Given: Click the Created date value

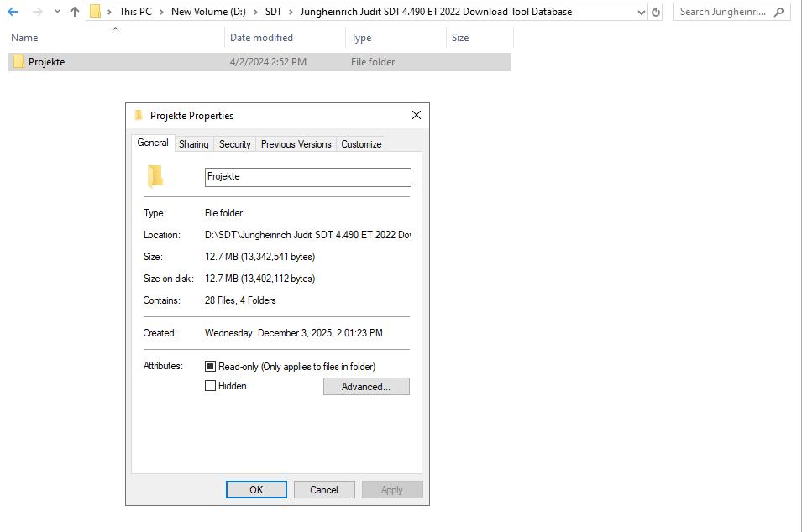Looking at the screenshot, I should pyautogui.click(x=294, y=333).
